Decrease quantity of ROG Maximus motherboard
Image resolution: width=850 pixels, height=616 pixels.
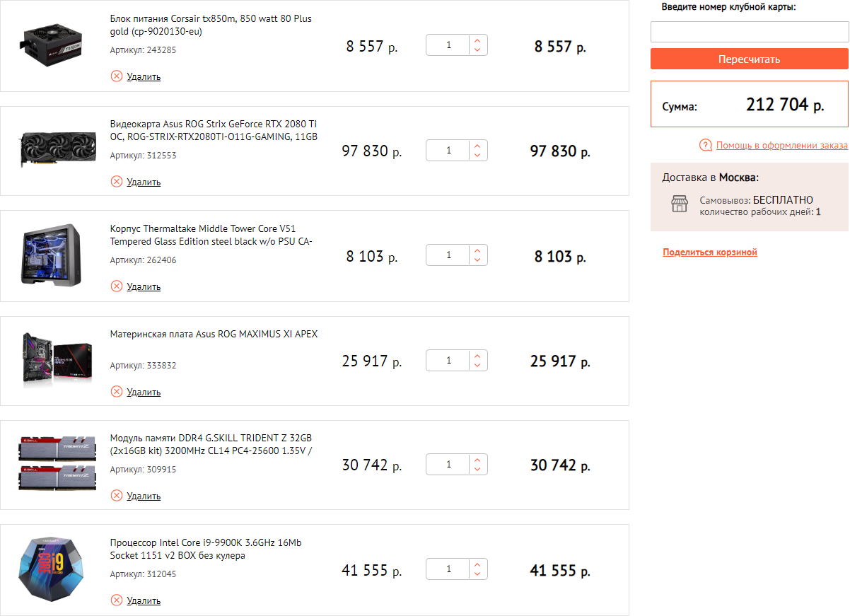click(477, 365)
